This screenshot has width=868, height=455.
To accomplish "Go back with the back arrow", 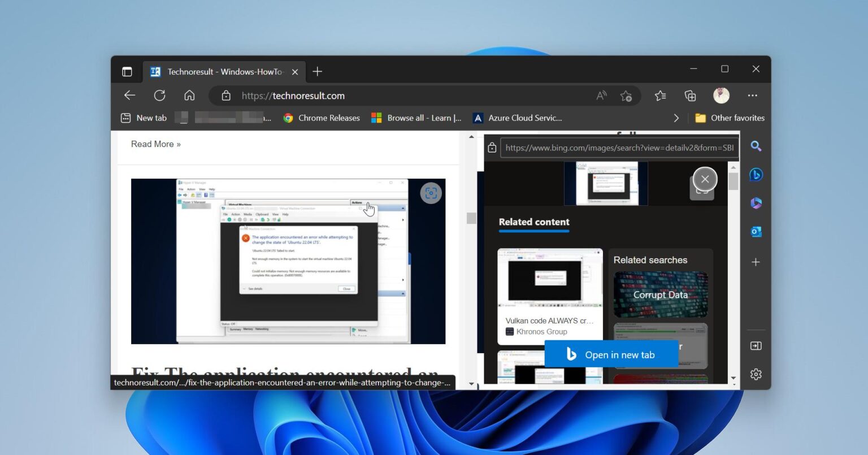I will 130,96.
